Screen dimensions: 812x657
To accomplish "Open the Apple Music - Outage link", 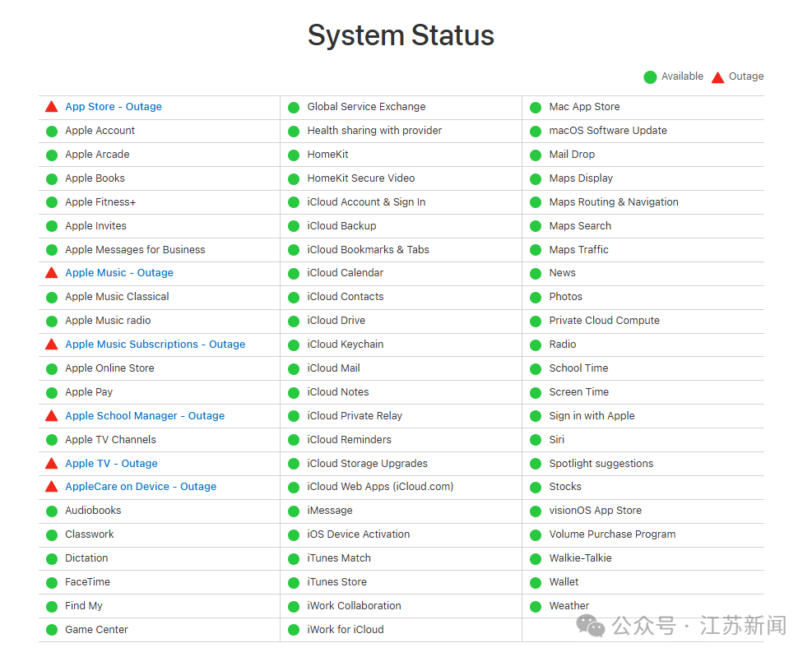I will click(x=119, y=273).
